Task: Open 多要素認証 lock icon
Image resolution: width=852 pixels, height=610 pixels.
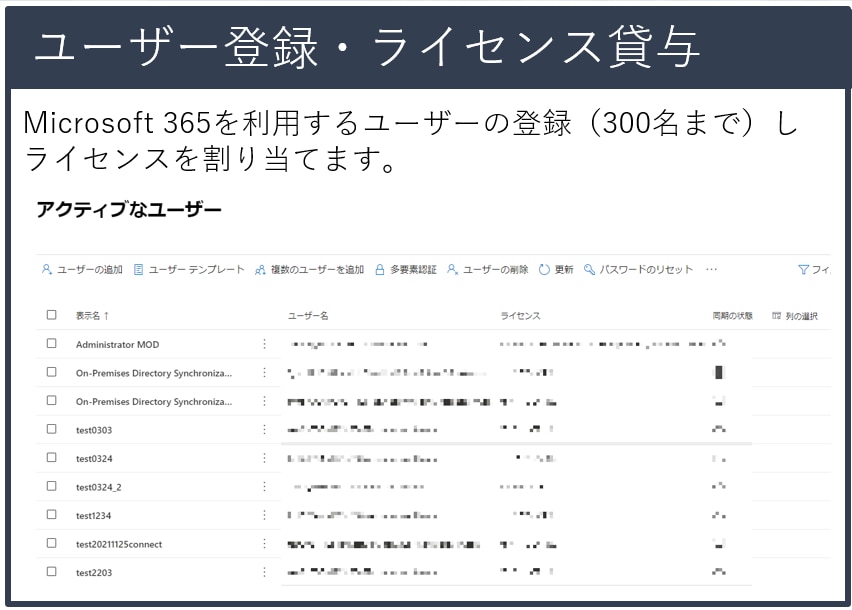Action: tap(380, 269)
